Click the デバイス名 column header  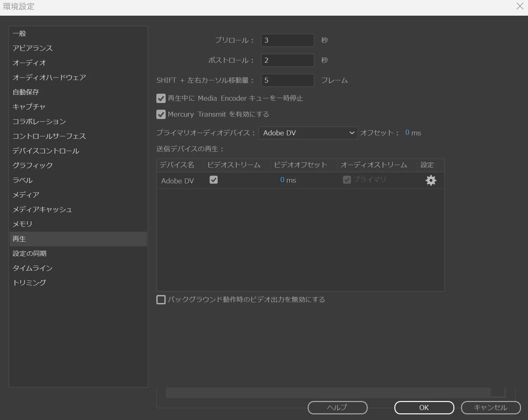click(x=180, y=165)
